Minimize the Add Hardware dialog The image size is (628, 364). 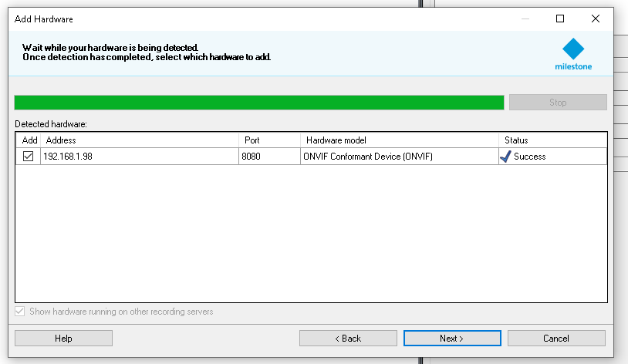click(x=525, y=19)
